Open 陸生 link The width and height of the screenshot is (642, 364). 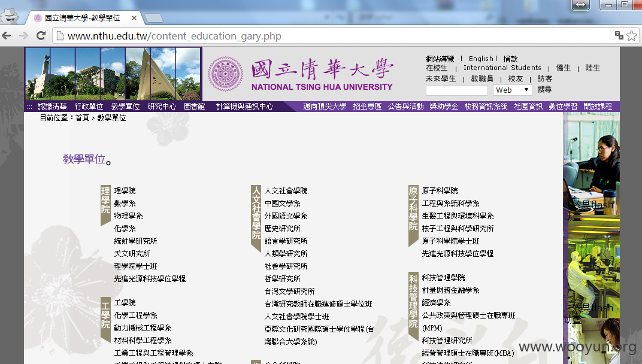click(x=593, y=68)
